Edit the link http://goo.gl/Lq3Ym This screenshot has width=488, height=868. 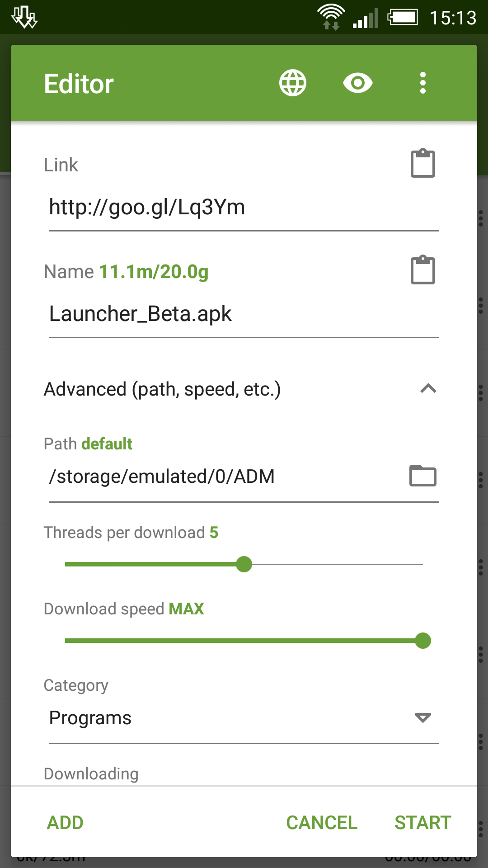pyautogui.click(x=181, y=208)
